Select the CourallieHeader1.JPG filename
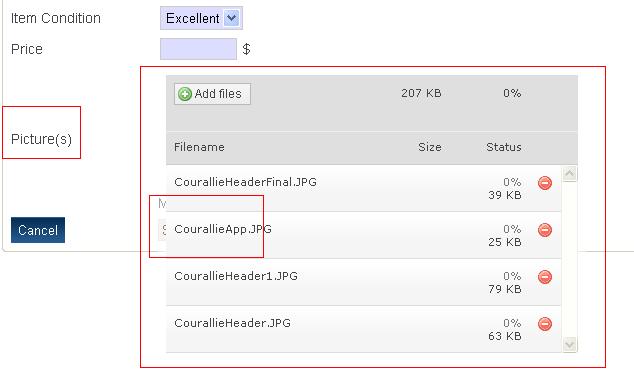Viewport: 634px width, 388px height. pyautogui.click(x=236, y=276)
